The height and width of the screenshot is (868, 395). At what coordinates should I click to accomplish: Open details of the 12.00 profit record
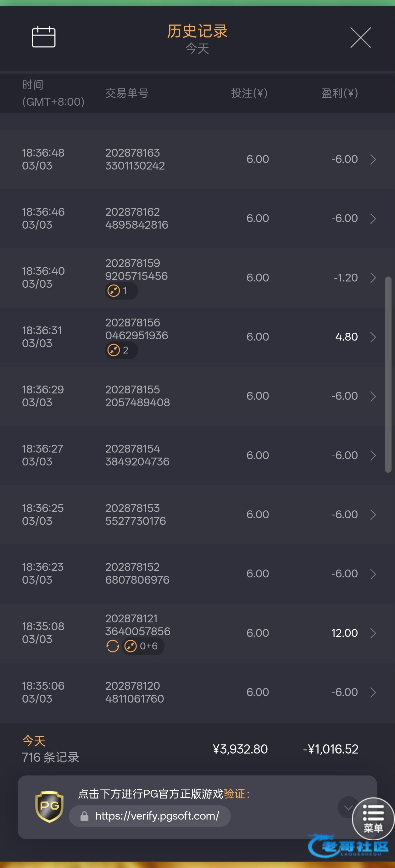(373, 633)
